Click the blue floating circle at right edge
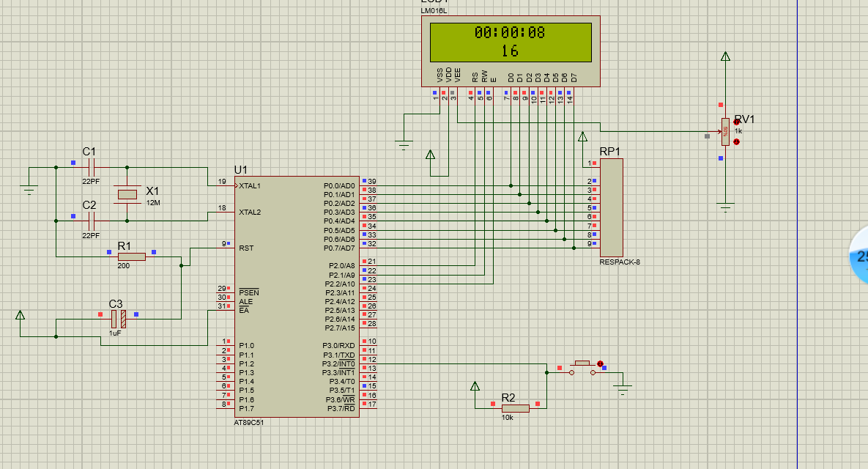The width and height of the screenshot is (868, 469). 860,256
